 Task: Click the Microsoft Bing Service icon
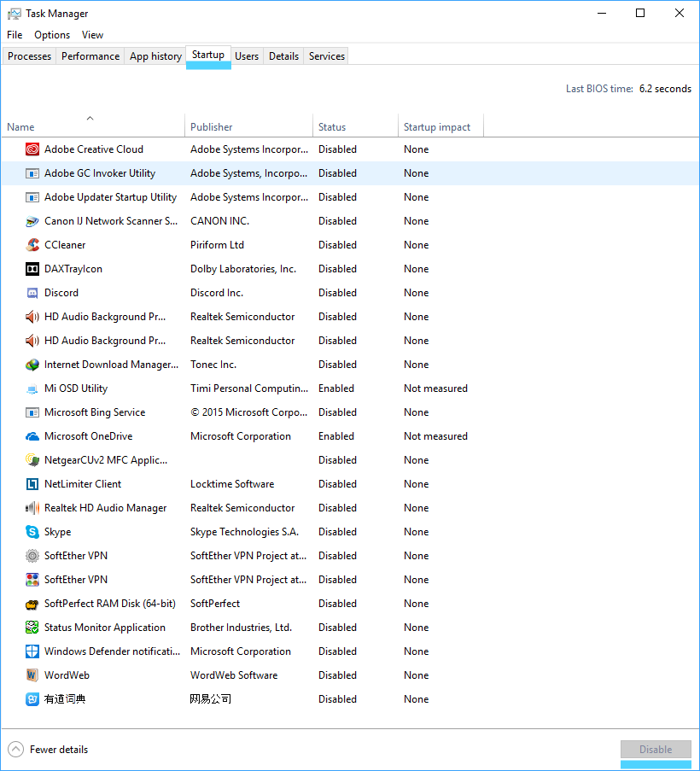click(32, 412)
